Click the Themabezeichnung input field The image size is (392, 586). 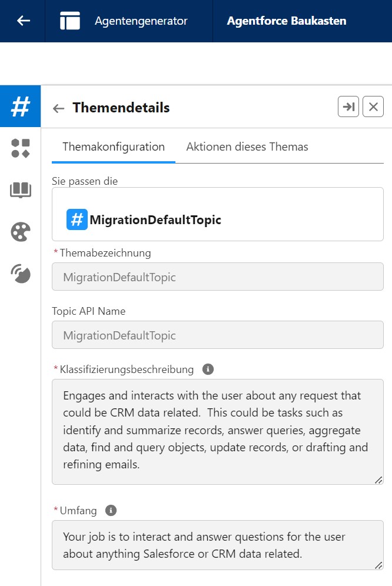(218, 277)
